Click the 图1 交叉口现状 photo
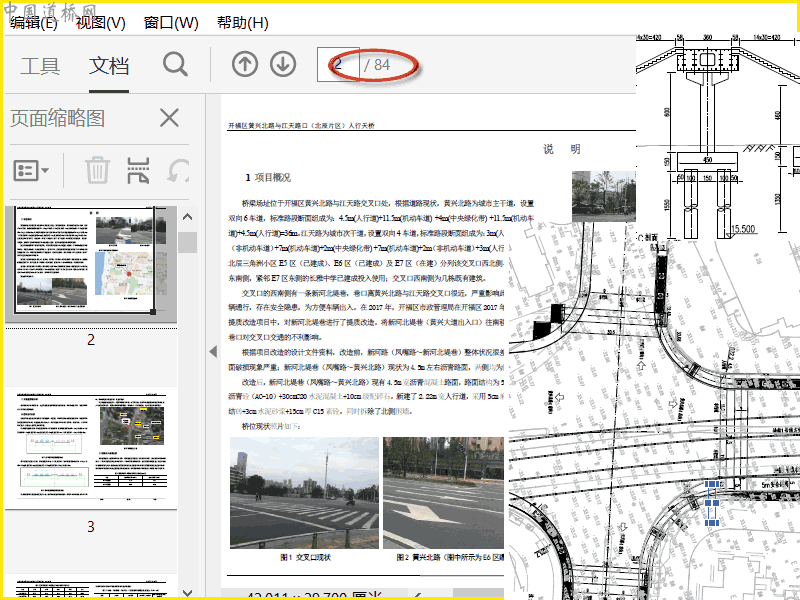The width and height of the screenshot is (800, 600). point(305,492)
